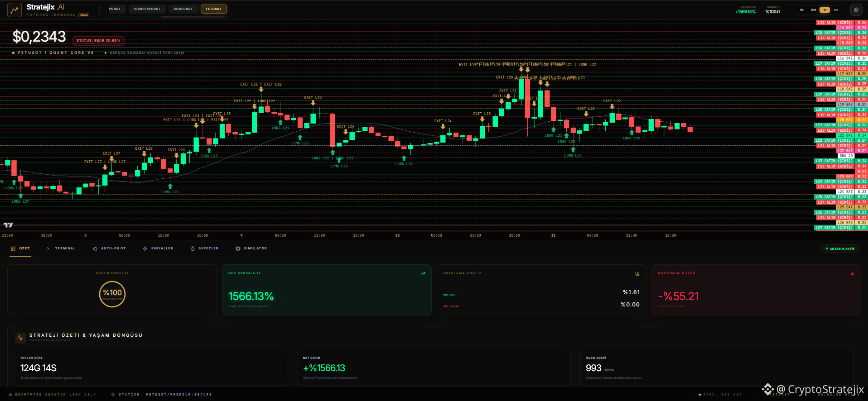Click the STATION: FETUSDT/PREMIUM-SECURE status text
The width and height of the screenshot is (868, 401).
tap(165, 395)
